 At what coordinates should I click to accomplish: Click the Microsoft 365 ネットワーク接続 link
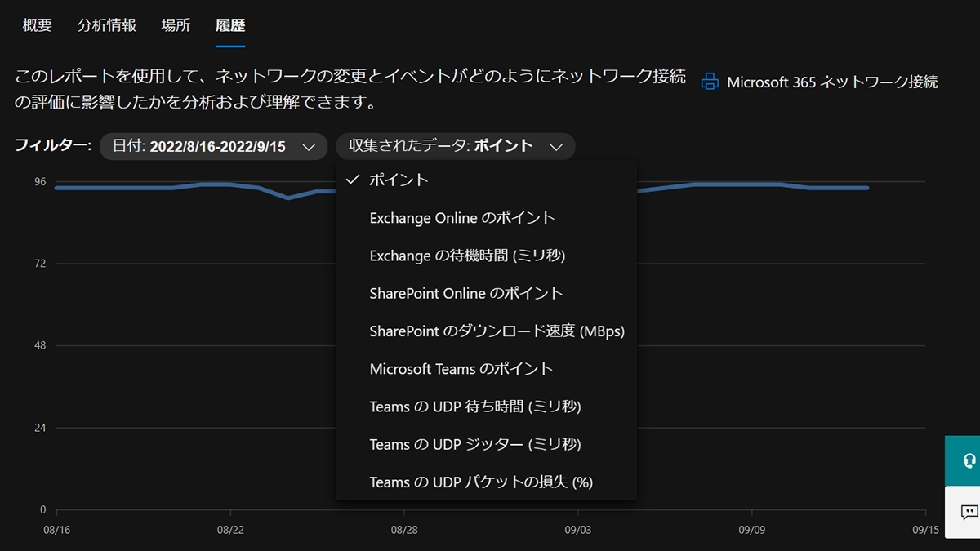pos(832,82)
